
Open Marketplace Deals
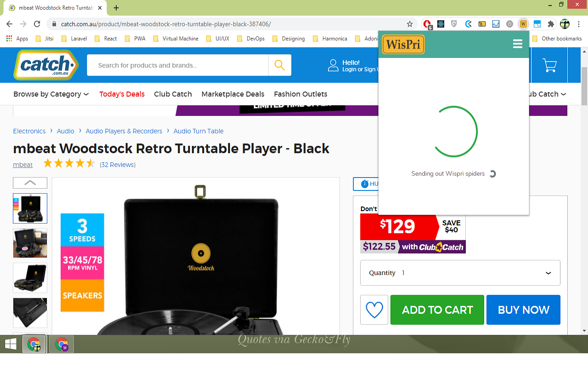point(233,94)
